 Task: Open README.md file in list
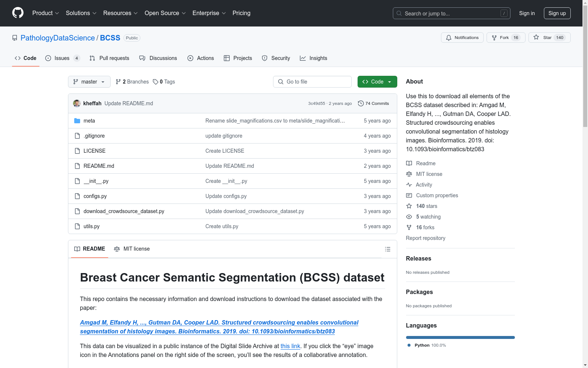(99, 166)
